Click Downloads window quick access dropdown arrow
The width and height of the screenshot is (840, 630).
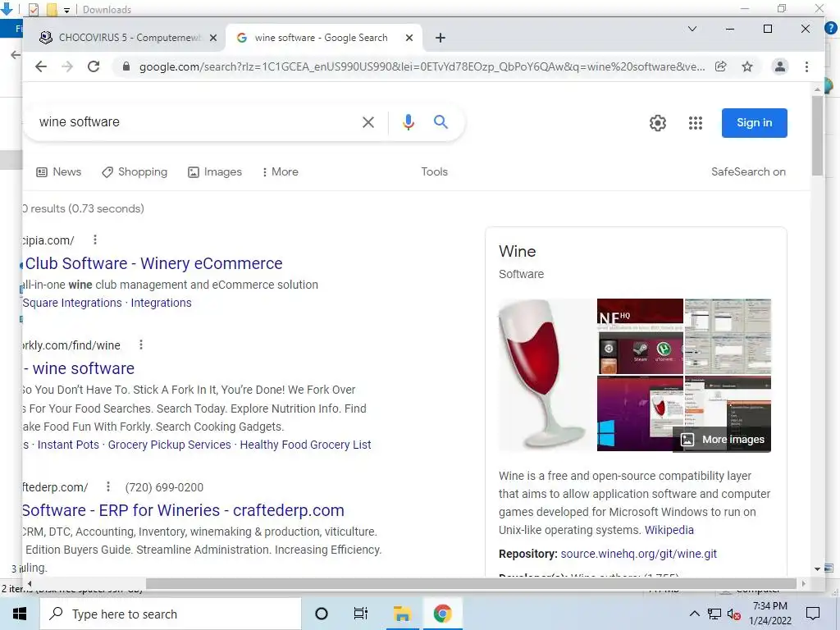[66, 10]
